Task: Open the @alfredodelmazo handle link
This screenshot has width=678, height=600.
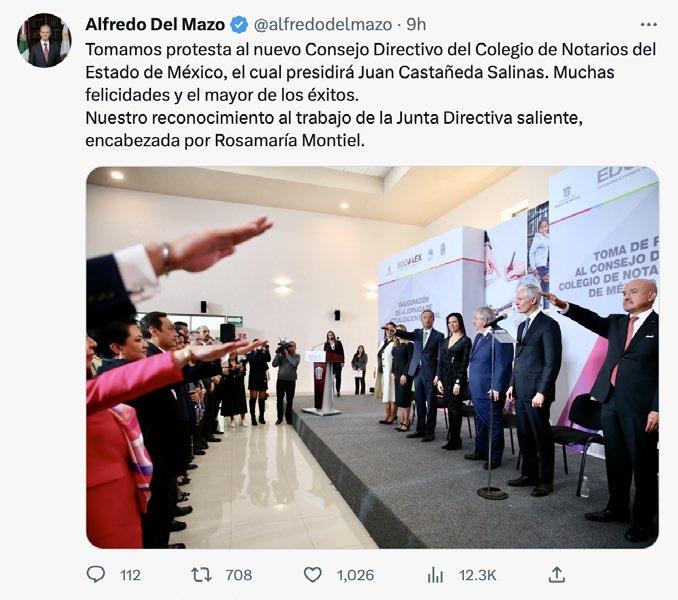Action: click(323, 25)
